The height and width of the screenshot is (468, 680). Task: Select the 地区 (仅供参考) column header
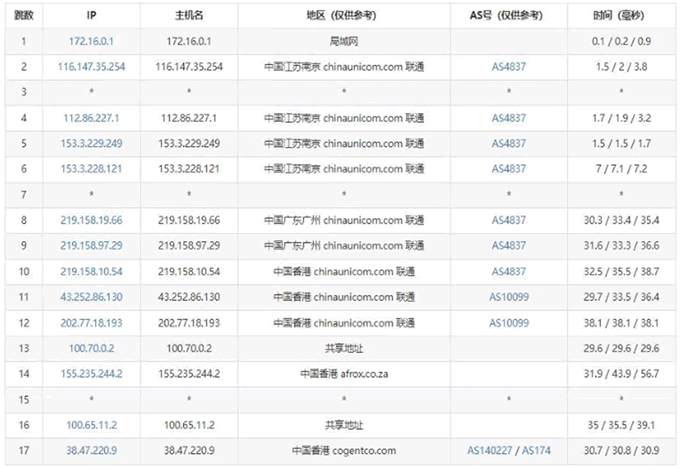(x=345, y=16)
